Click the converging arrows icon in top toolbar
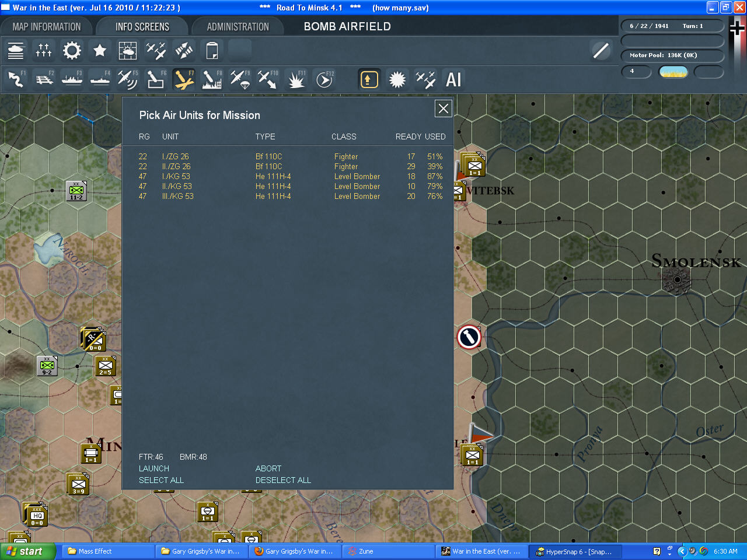Viewport: 747px width, 560px height. [x=184, y=51]
